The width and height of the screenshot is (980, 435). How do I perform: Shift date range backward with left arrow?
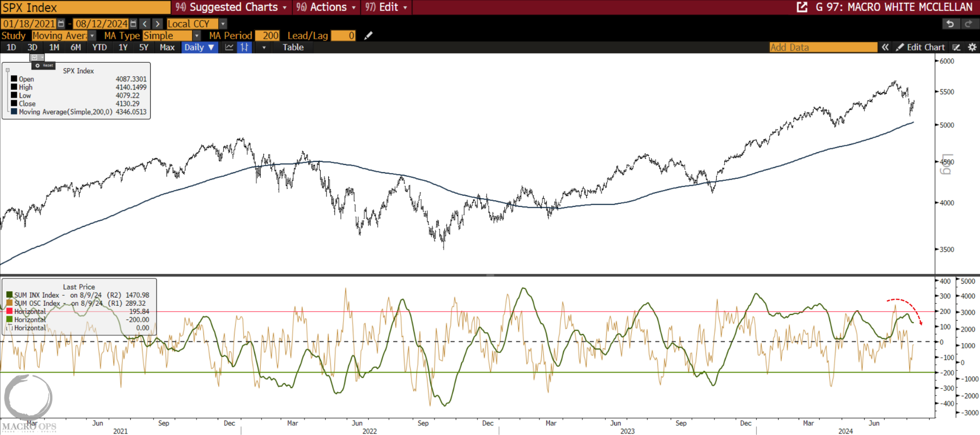145,23
